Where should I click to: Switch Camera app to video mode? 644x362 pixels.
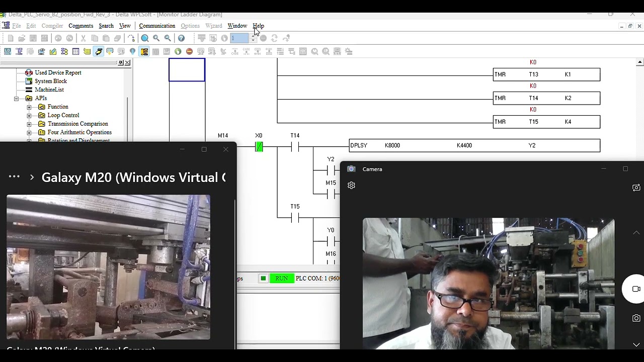(x=636, y=289)
